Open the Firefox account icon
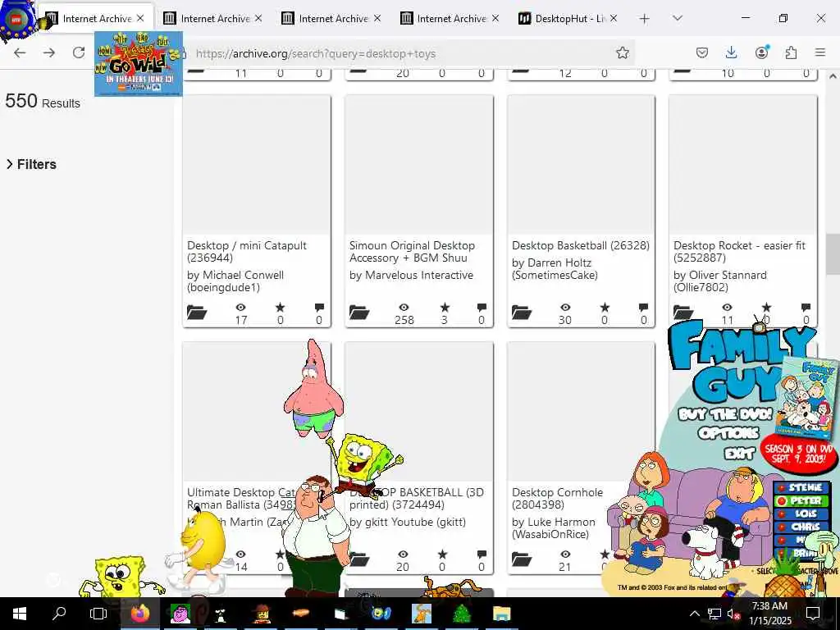840x630 pixels. tap(761, 52)
